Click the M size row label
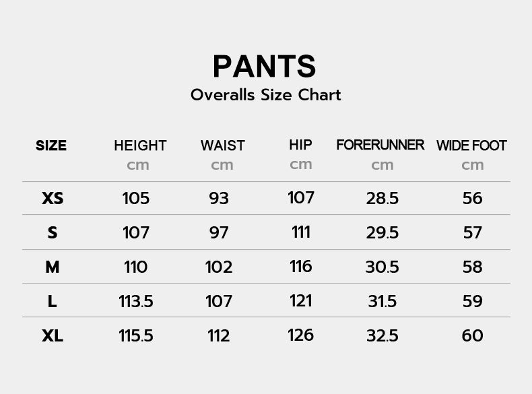Image resolution: width=532 pixels, height=394 pixels. click(53, 267)
